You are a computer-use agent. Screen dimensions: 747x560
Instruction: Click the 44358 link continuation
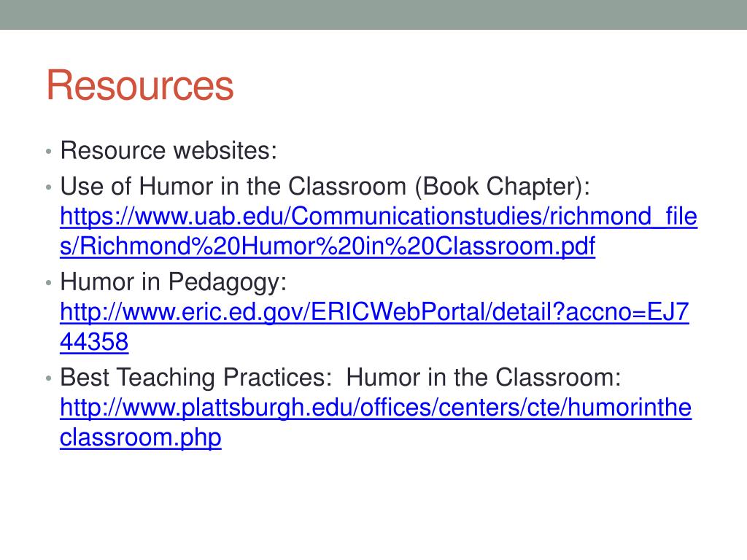(94, 342)
